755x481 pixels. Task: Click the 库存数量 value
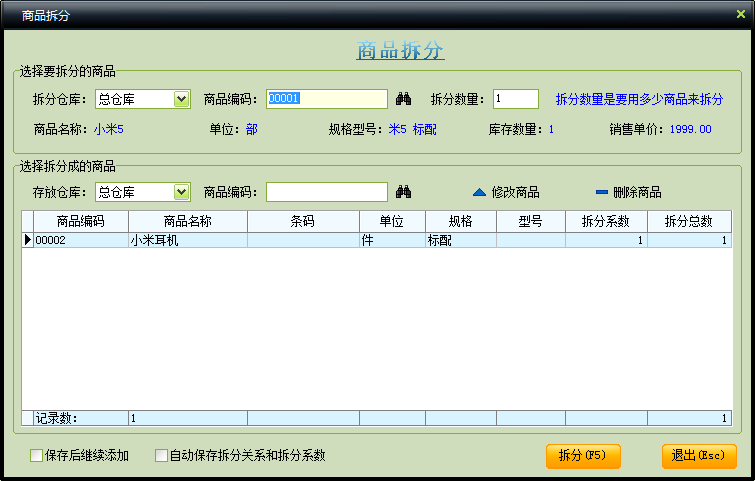pos(551,129)
